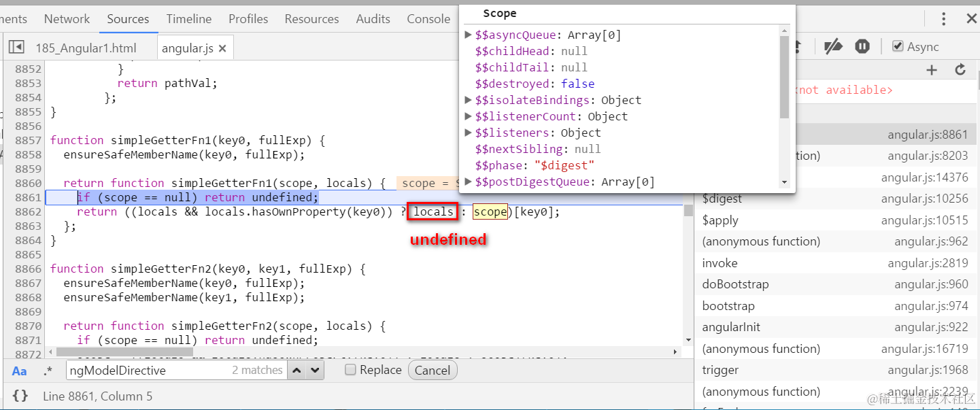Pretty print source with braces icon

20,396
